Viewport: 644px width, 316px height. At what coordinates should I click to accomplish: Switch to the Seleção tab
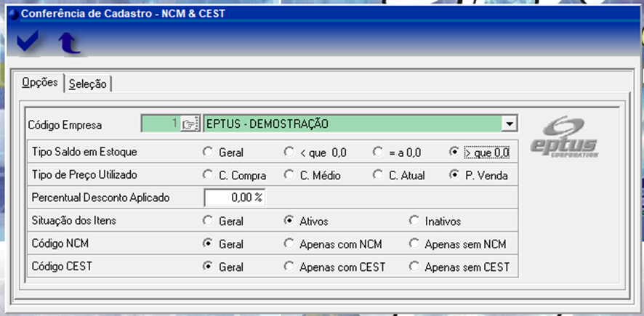pyautogui.click(x=88, y=84)
